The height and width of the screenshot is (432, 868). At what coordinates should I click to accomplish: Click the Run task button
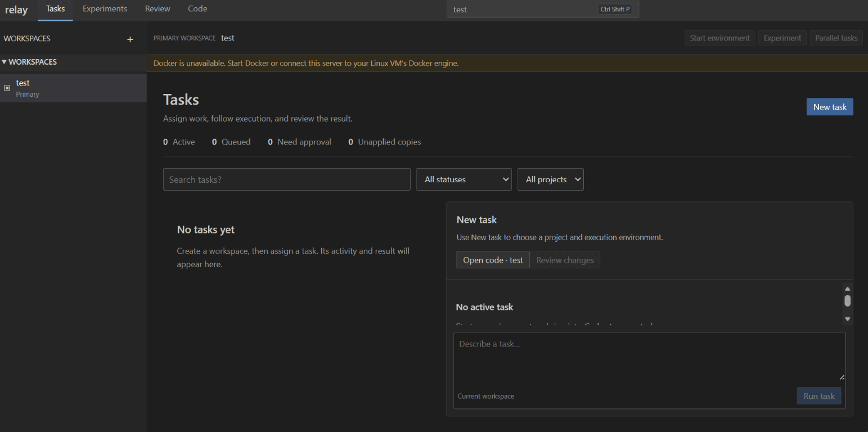tap(819, 396)
